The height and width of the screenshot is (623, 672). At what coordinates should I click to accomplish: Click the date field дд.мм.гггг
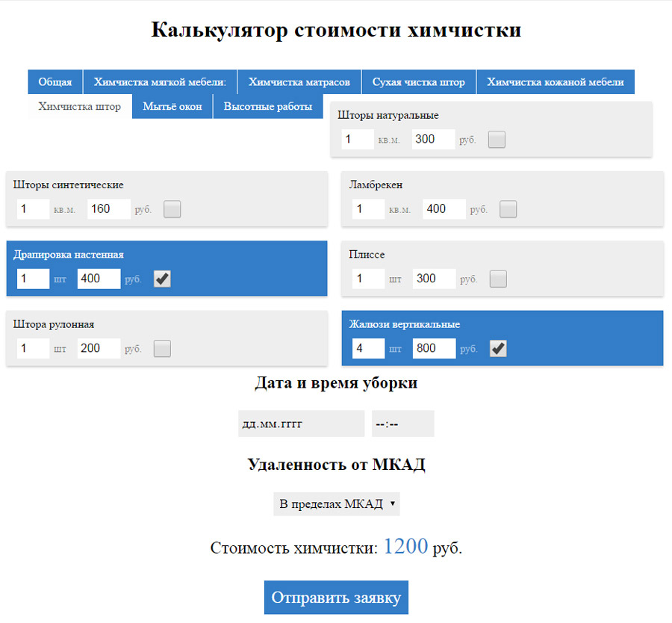coord(302,424)
